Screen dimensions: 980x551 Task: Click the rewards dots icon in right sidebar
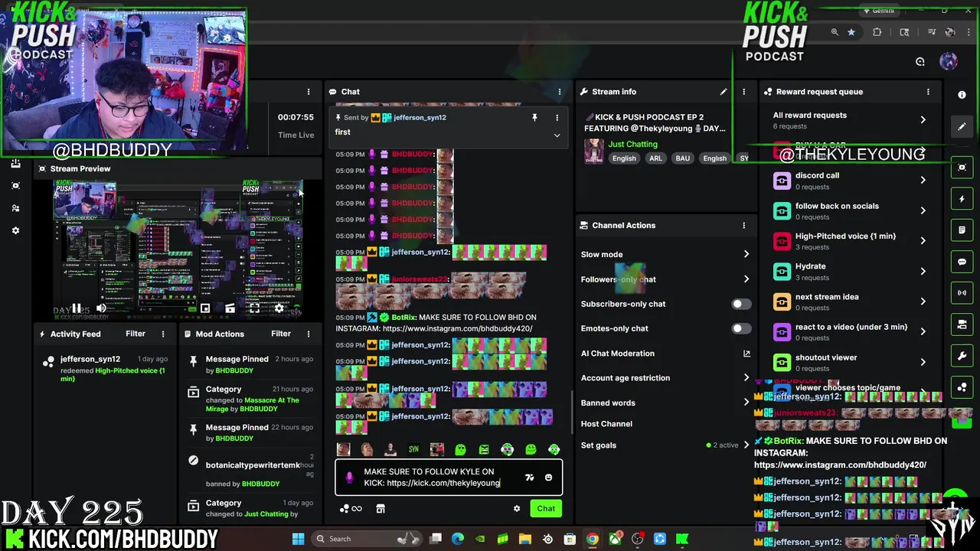pos(962,387)
